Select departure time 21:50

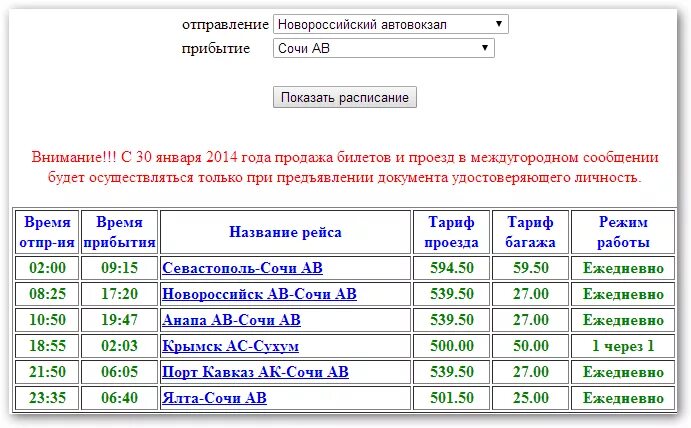click(x=47, y=372)
